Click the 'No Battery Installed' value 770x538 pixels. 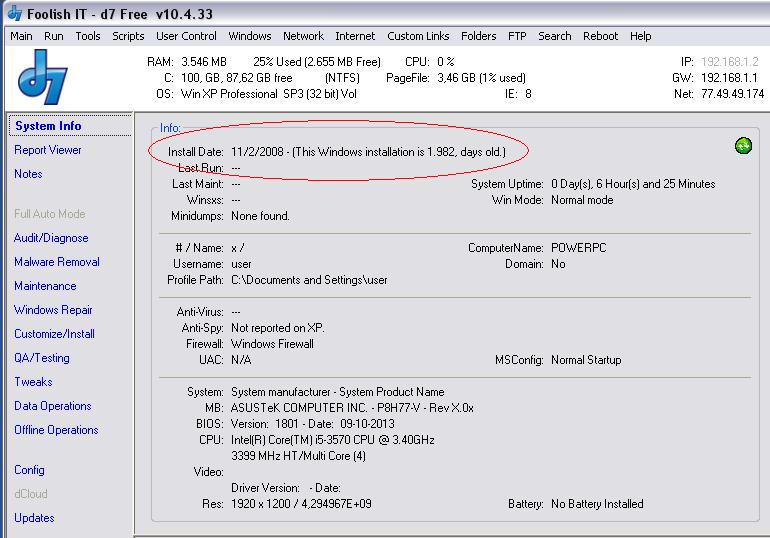597,504
